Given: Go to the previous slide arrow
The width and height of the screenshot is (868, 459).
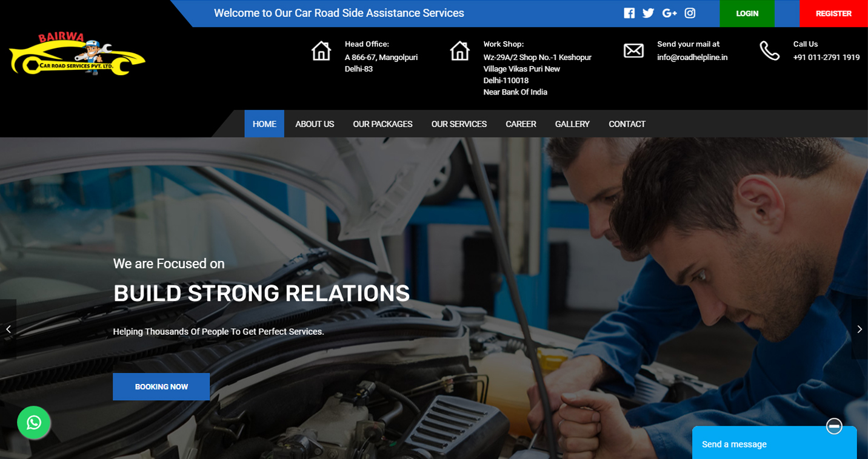Looking at the screenshot, I should tap(8, 329).
